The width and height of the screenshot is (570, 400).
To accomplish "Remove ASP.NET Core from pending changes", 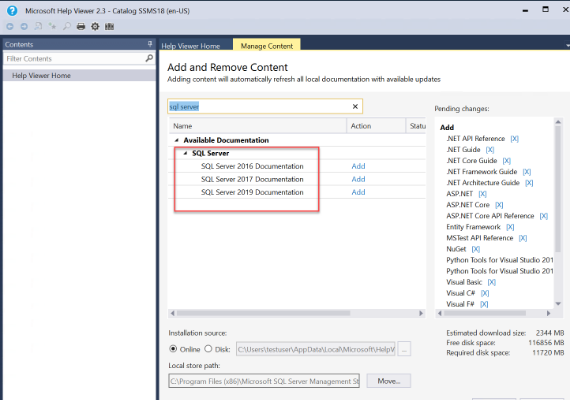I will click(499, 205).
